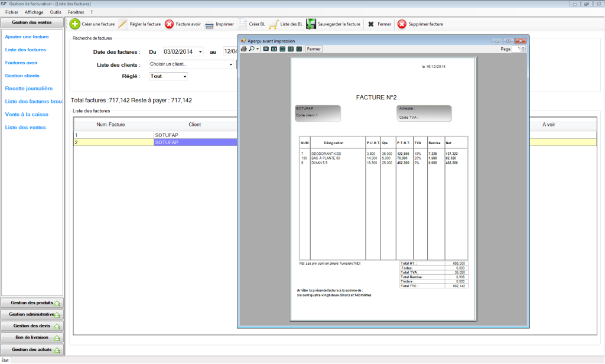Click the Facture avoir red cross icon
Image resolution: width=605 pixels, height=364 pixels.
click(169, 24)
